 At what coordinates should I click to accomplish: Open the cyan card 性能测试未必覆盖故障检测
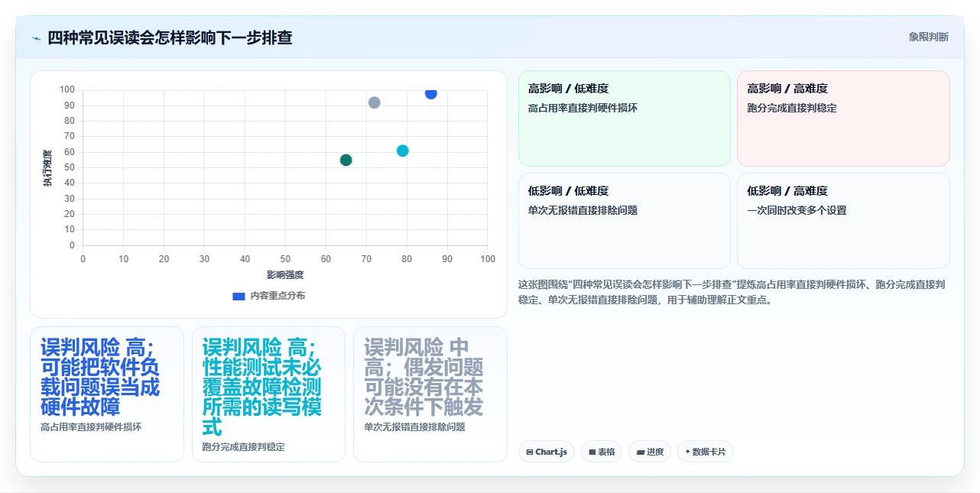point(268,394)
